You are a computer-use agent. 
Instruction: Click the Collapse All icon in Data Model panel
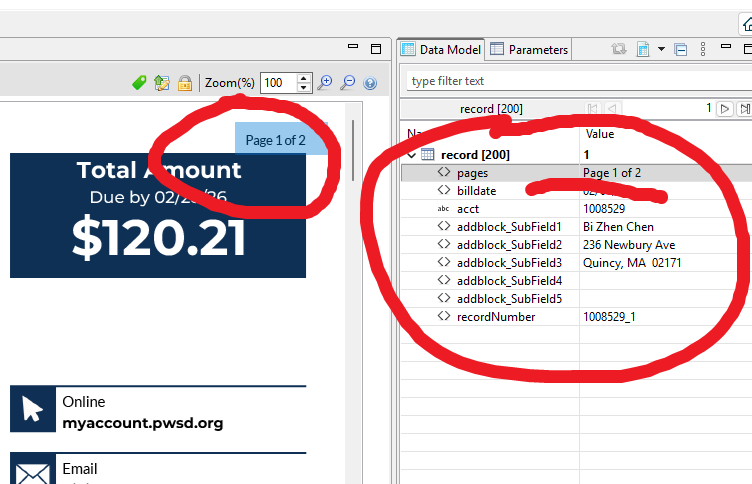click(x=681, y=49)
